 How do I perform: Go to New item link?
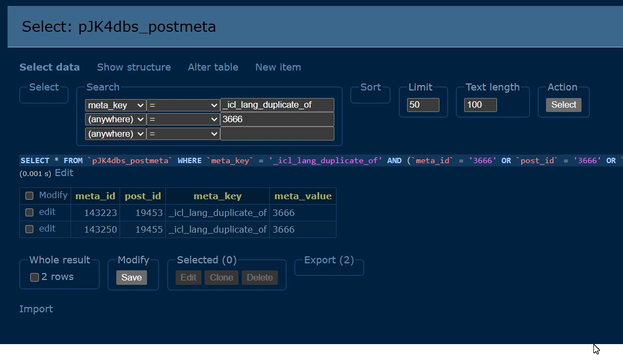(x=278, y=67)
